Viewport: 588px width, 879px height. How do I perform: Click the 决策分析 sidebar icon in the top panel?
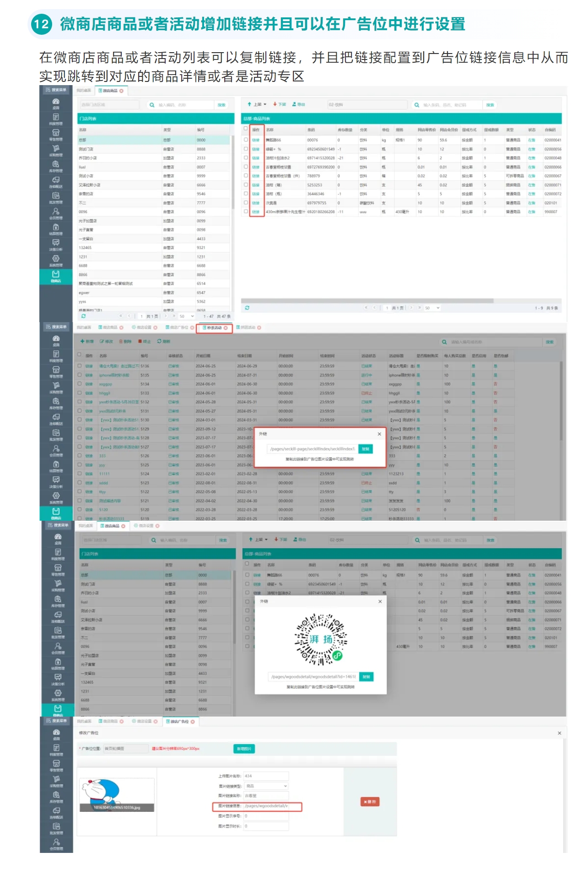pyautogui.click(x=56, y=245)
